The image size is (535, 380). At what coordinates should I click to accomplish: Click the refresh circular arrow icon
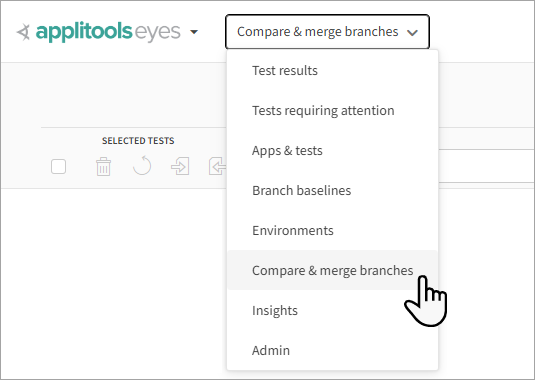tap(142, 166)
